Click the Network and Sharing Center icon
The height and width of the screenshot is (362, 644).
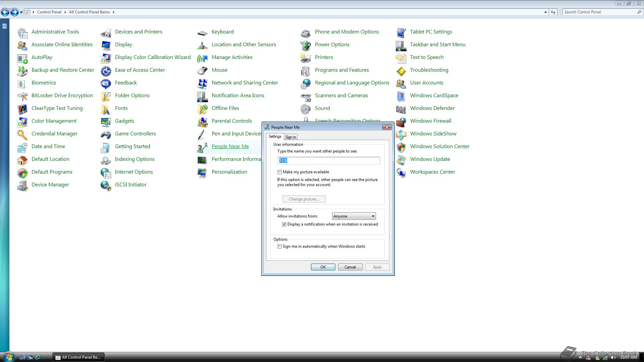pos(203,83)
